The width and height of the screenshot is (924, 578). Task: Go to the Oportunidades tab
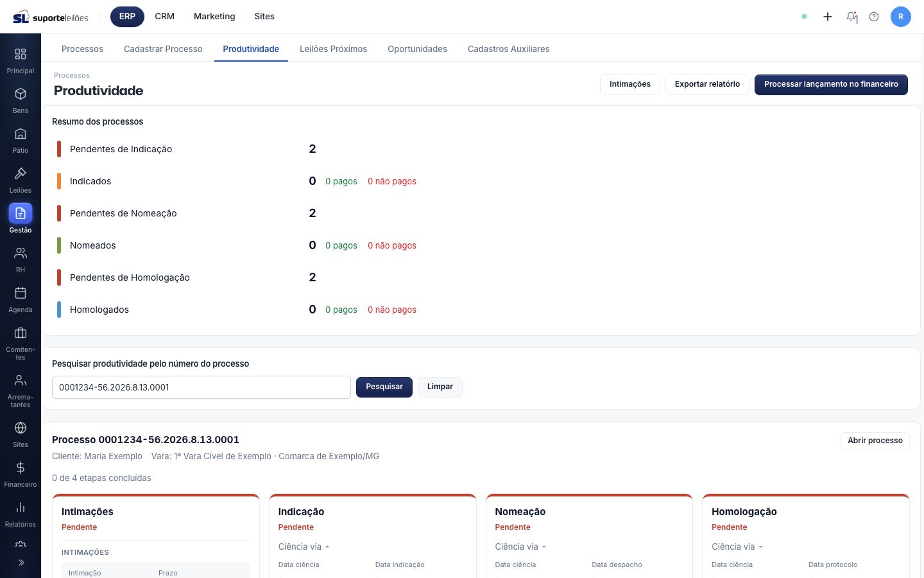click(x=418, y=49)
